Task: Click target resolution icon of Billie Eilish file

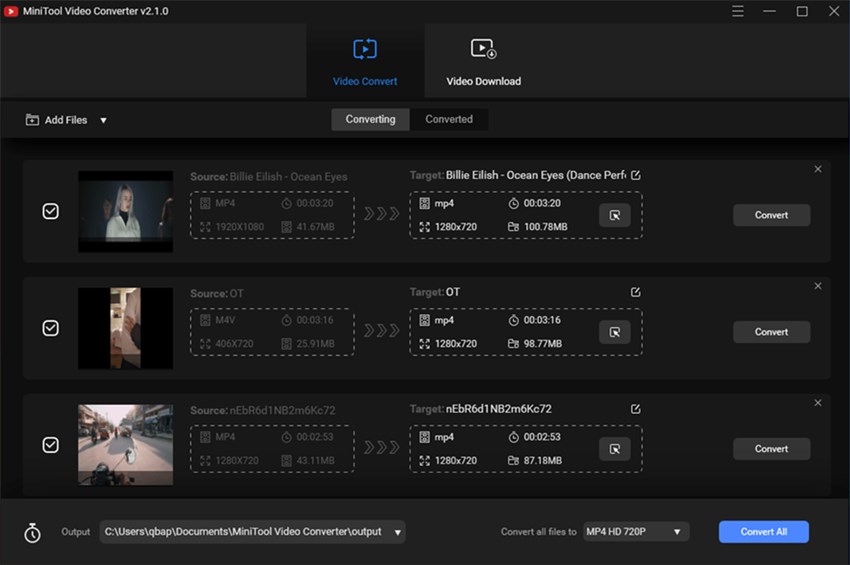Action: [424, 227]
